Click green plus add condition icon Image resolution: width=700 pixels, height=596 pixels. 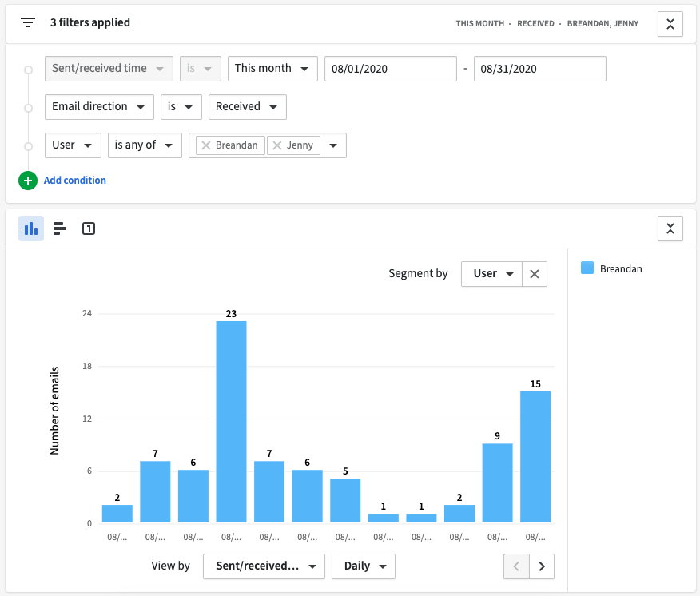[x=28, y=181]
